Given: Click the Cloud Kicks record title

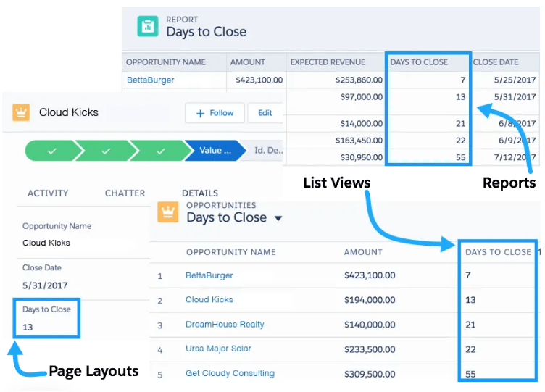Looking at the screenshot, I should pos(69,112).
